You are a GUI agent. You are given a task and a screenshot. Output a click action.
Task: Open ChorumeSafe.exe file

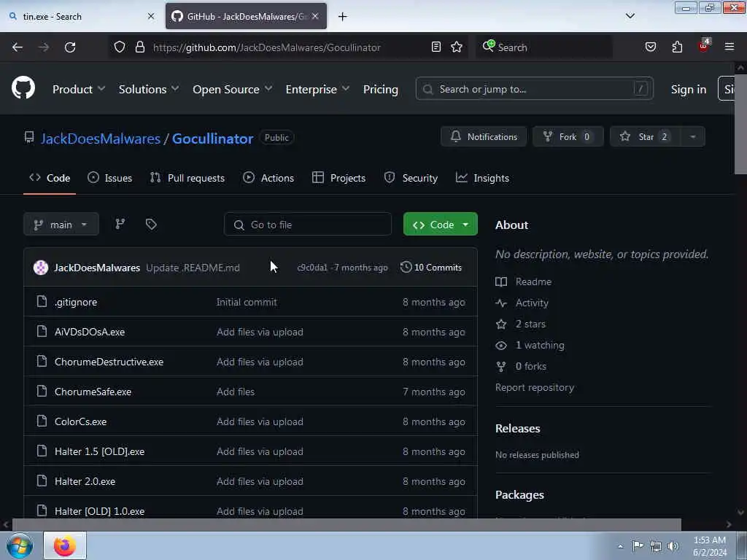point(93,392)
